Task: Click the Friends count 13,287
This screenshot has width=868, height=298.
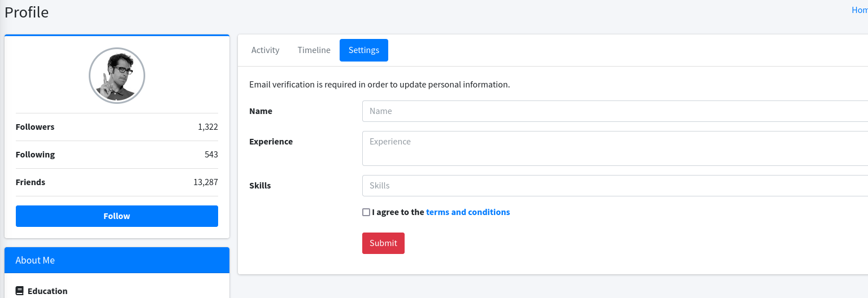Action: pyautogui.click(x=206, y=182)
